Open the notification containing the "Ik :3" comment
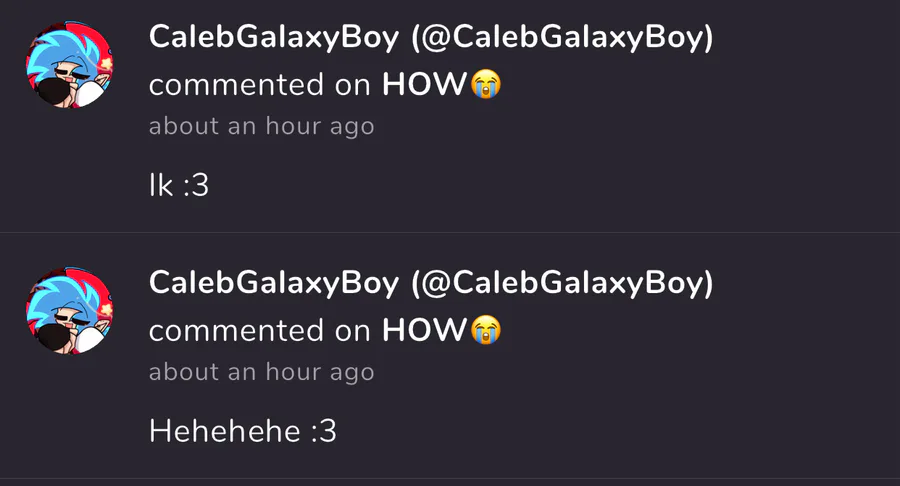The width and height of the screenshot is (900, 486). pos(600,150)
